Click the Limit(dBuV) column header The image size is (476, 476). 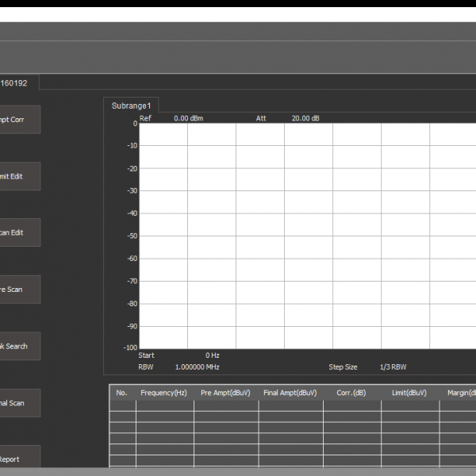click(409, 393)
